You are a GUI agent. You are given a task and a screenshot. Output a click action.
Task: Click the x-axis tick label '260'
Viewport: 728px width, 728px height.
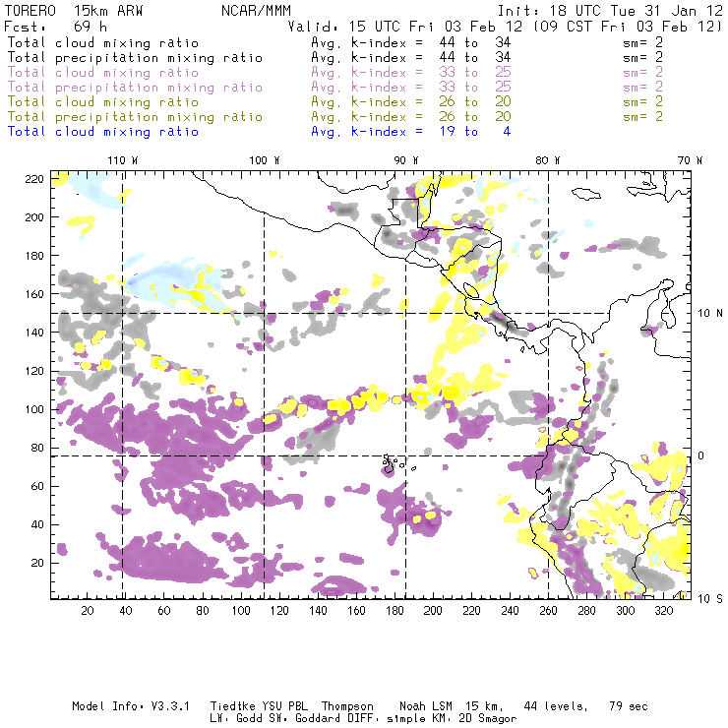[548, 611]
